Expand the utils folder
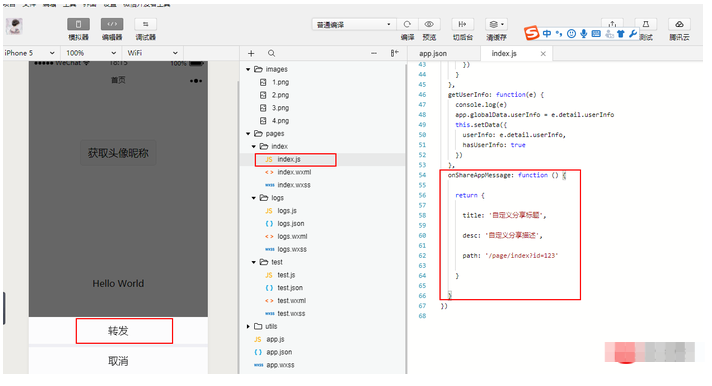 coord(248,327)
